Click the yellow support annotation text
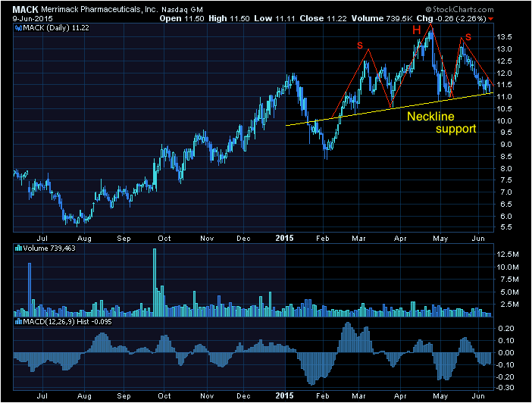 point(456,129)
